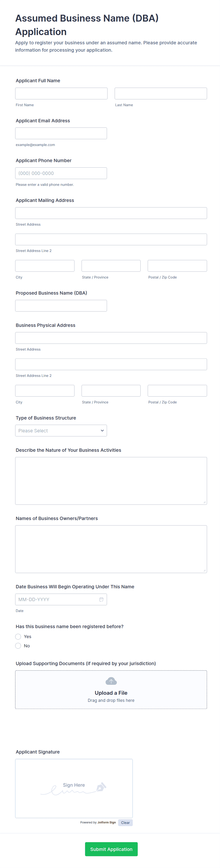Focus the Last Name text box
Viewport: 220px width, 868px height.
tap(160, 93)
